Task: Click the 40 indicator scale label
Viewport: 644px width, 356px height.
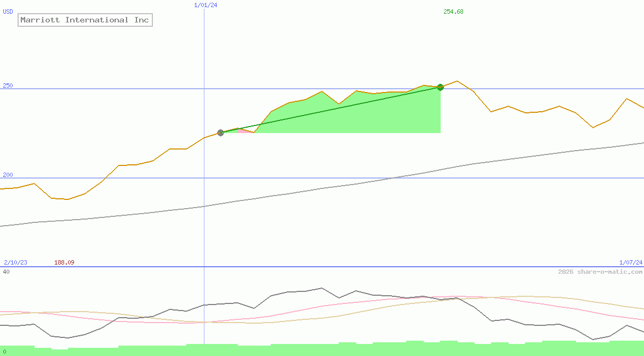Action: click(6, 272)
